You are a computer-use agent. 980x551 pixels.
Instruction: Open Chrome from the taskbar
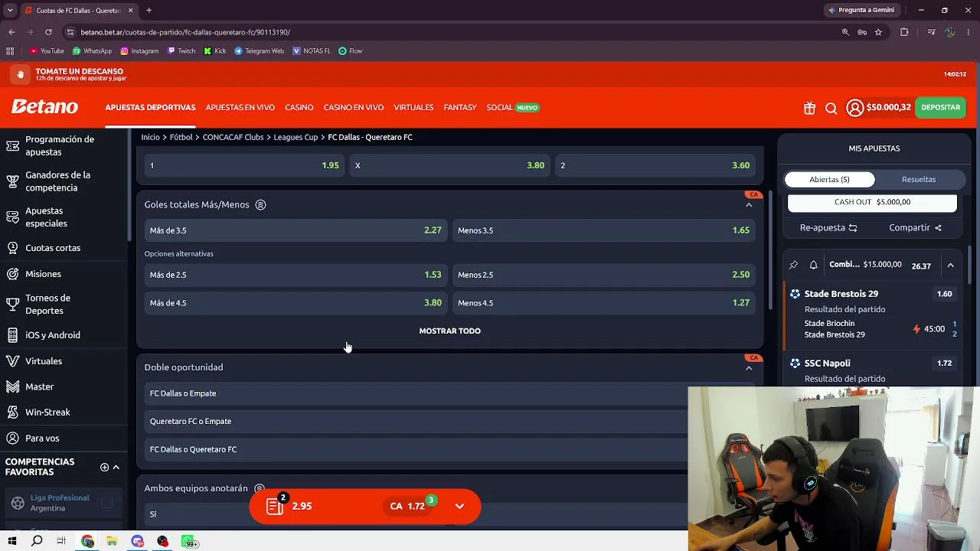pos(87,541)
